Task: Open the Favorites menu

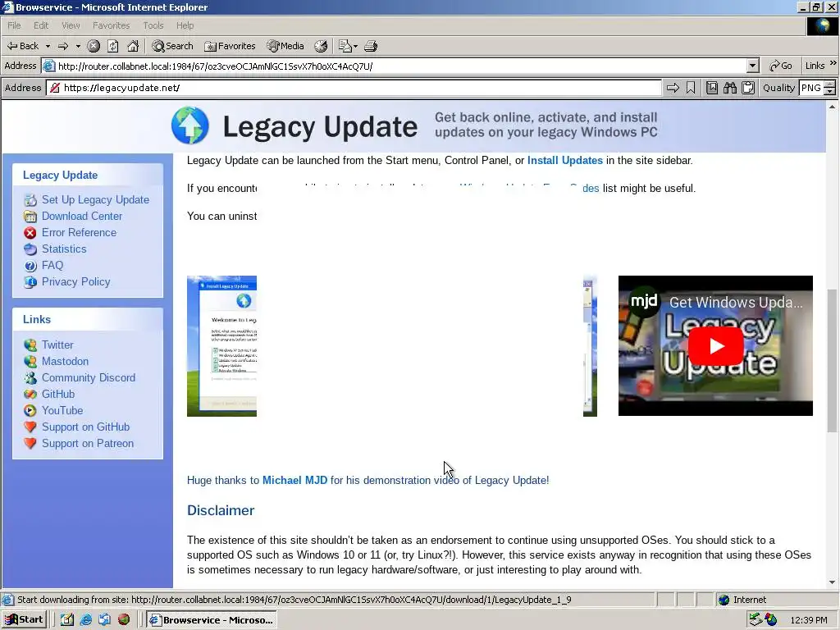Action: coord(111,25)
